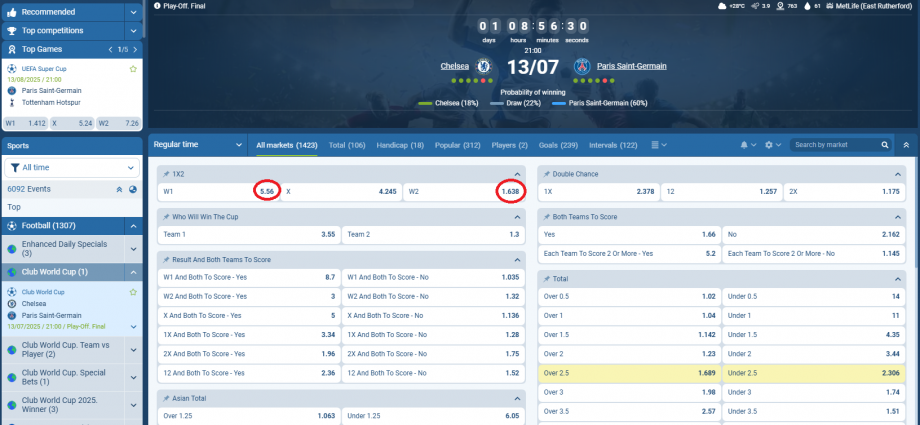Open the market layout list icon menu
The height and width of the screenshot is (425, 920).
click(659, 145)
